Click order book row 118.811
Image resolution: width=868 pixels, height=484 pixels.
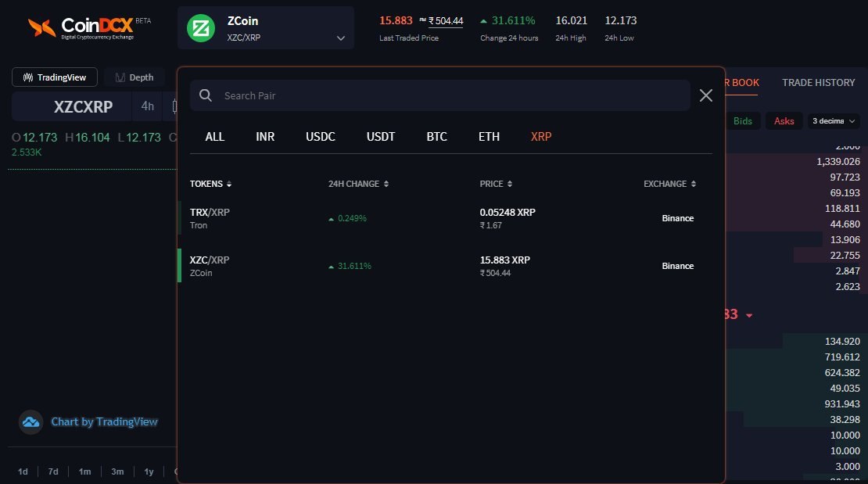point(796,209)
